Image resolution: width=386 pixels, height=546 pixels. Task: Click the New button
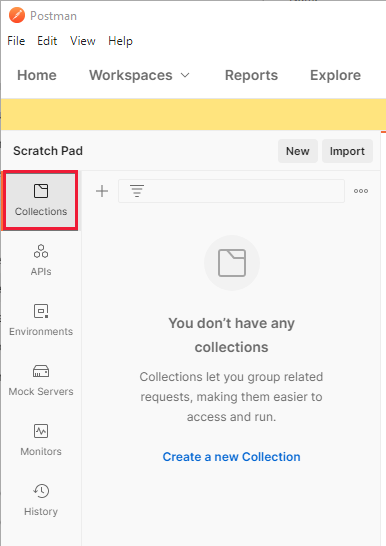298,151
